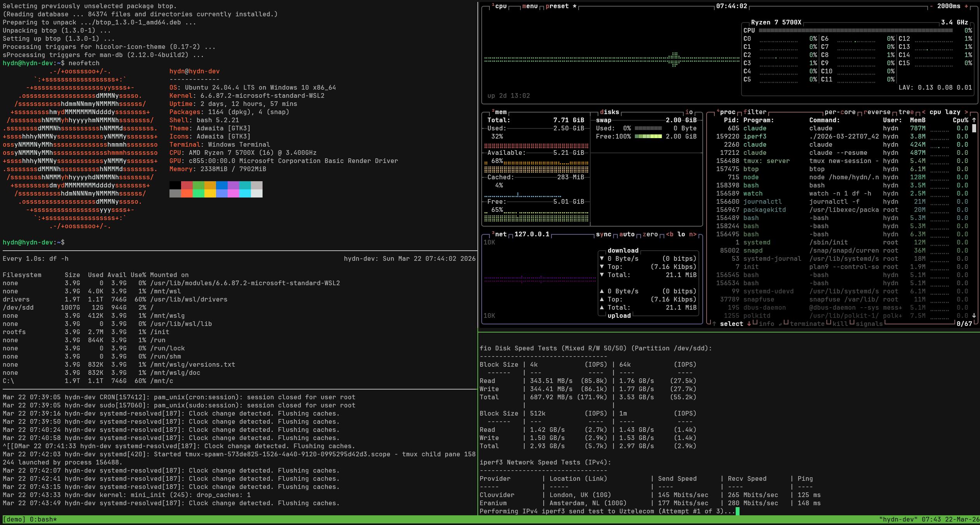Increase update interval with the plus sign
This screenshot has width=980, height=525.
[966, 6]
